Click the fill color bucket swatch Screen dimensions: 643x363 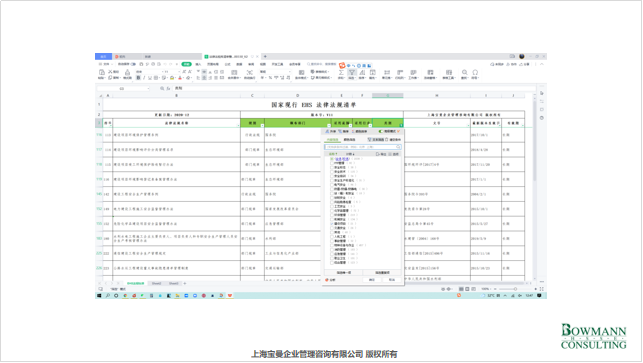click(x=172, y=78)
